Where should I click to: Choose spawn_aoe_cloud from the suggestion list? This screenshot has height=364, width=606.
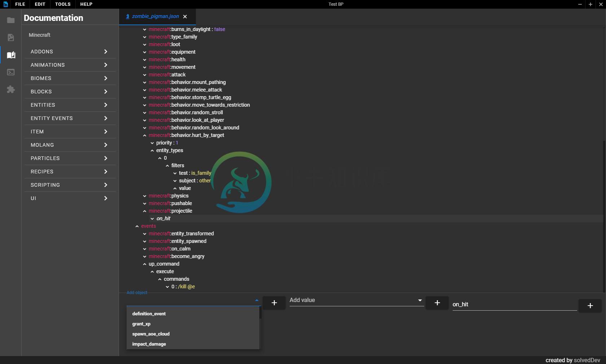tap(193, 334)
